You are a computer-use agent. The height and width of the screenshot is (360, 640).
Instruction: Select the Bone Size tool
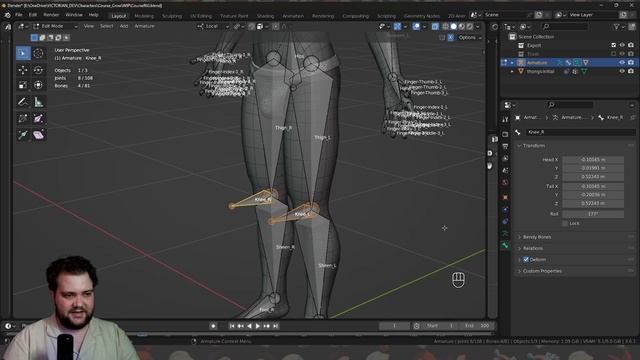pos(38,118)
